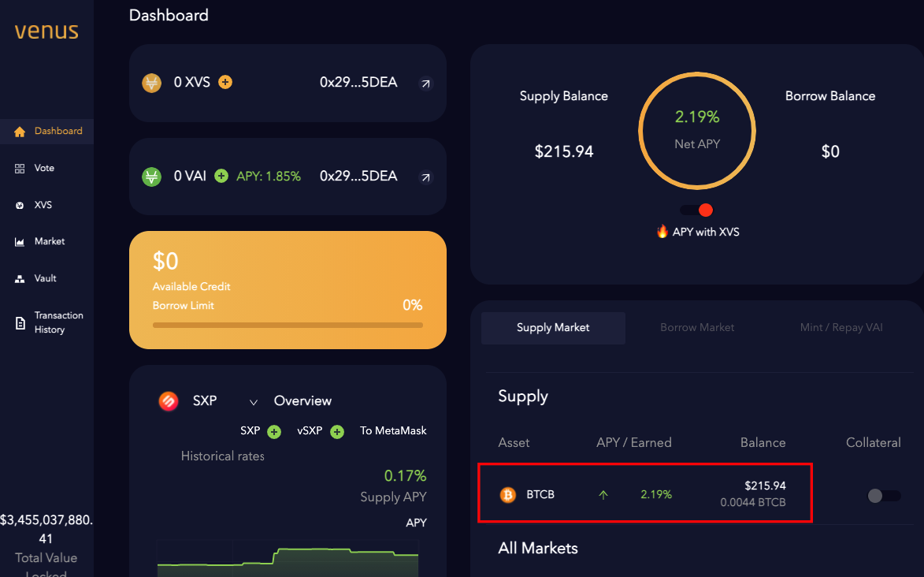The width and height of the screenshot is (924, 577).
Task: Click the plus icon next to 0 XVS
Action: click(225, 82)
